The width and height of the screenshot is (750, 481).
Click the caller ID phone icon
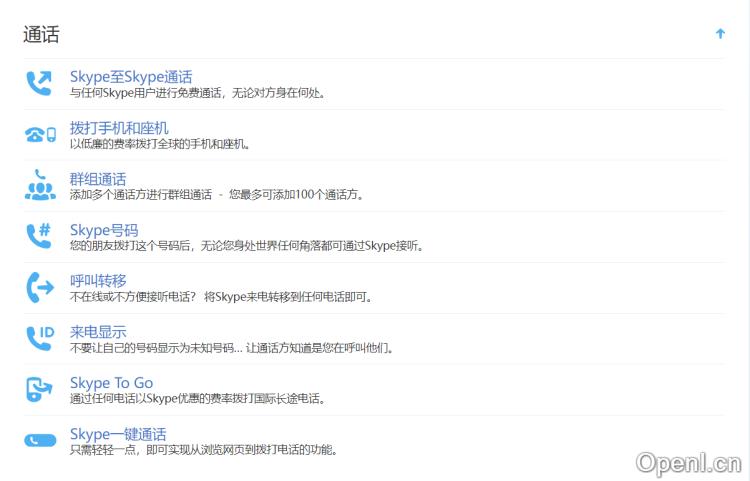click(x=41, y=338)
